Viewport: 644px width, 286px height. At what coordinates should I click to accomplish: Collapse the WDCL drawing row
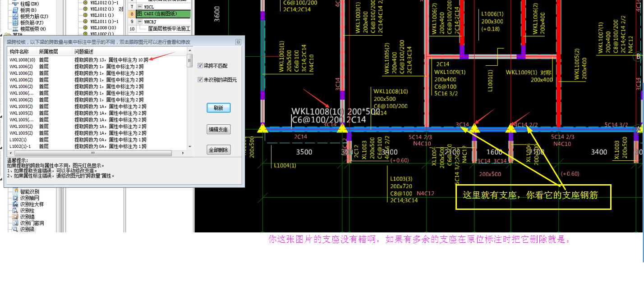click(140, 7)
